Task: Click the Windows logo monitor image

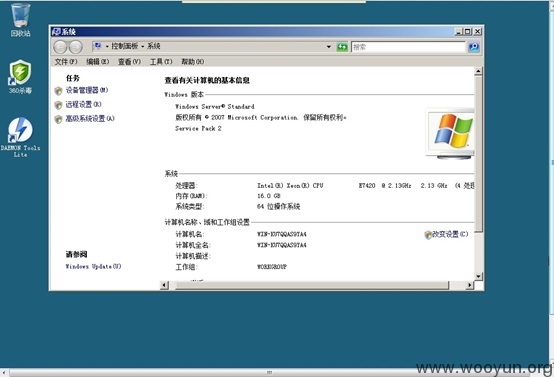Action: [450, 134]
